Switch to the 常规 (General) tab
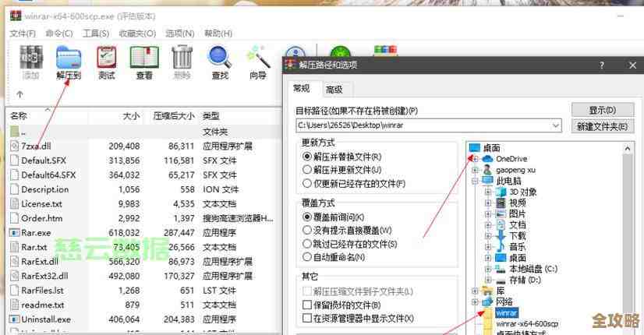 [x=301, y=88]
